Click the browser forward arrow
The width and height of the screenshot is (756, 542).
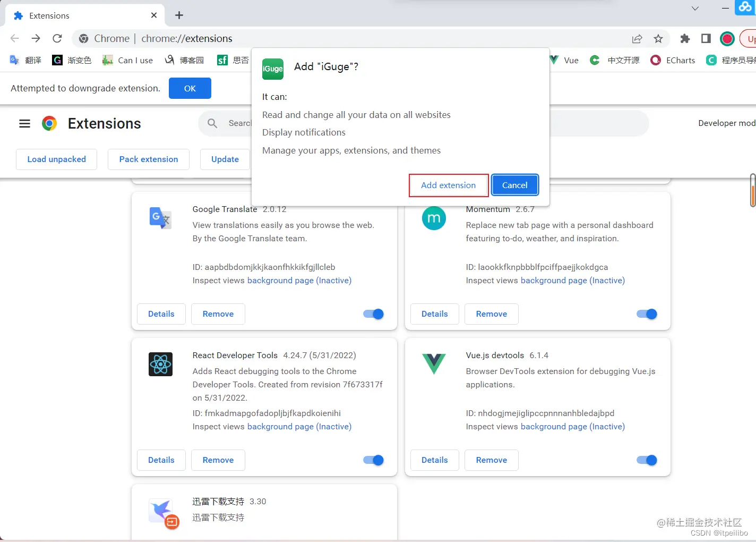[36, 38]
